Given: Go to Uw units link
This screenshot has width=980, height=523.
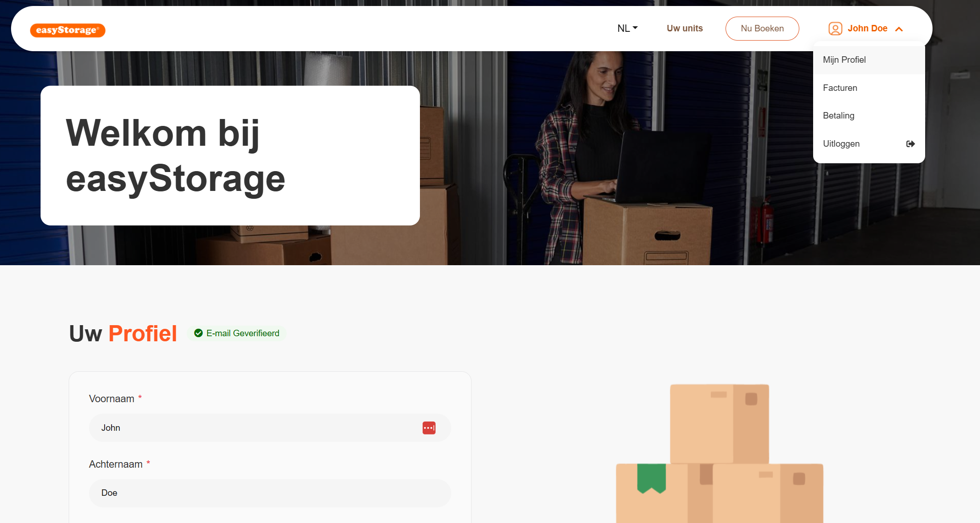Looking at the screenshot, I should [x=685, y=29].
